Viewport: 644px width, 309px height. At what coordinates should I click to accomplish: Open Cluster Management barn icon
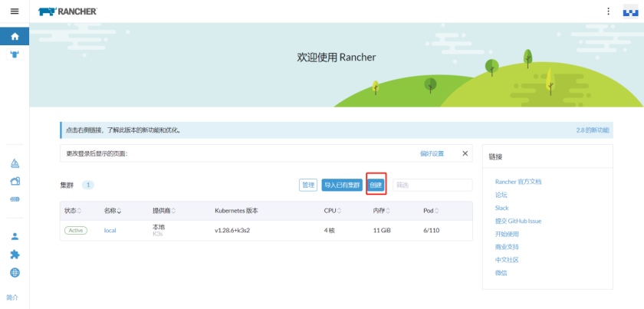(15, 181)
